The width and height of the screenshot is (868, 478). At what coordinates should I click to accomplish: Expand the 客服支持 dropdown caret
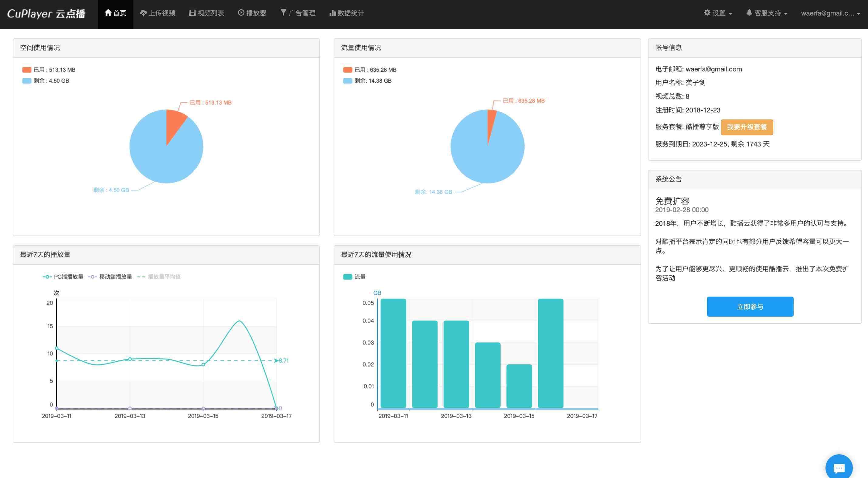[x=785, y=14]
